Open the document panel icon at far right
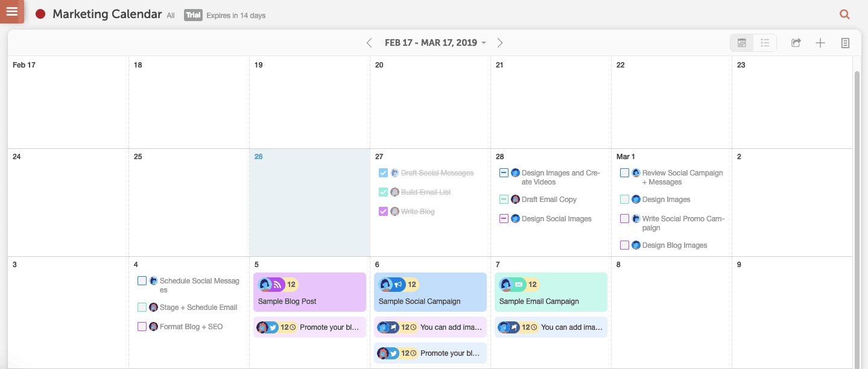The height and width of the screenshot is (369, 868). (845, 43)
